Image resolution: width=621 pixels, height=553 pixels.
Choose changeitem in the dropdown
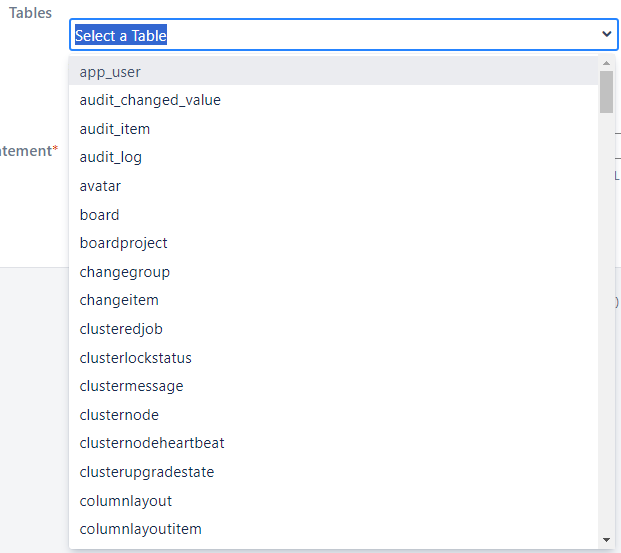(x=119, y=300)
